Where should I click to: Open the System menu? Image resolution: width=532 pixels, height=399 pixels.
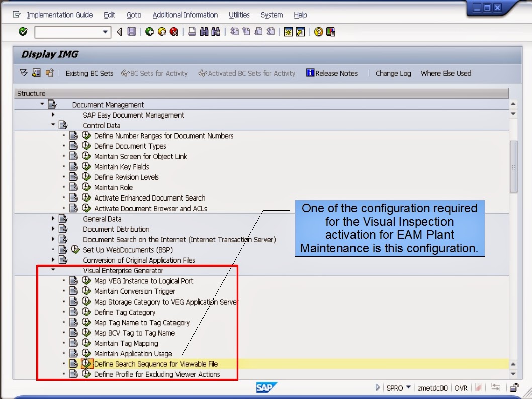(272, 15)
